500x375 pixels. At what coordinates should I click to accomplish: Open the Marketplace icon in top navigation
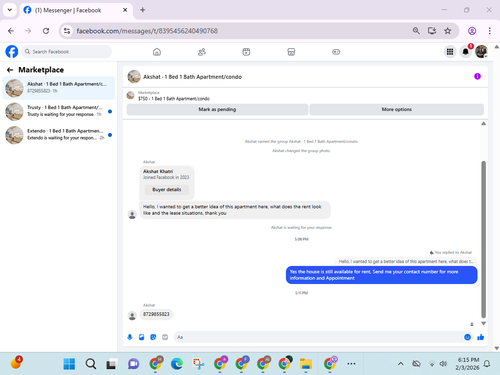point(291,52)
